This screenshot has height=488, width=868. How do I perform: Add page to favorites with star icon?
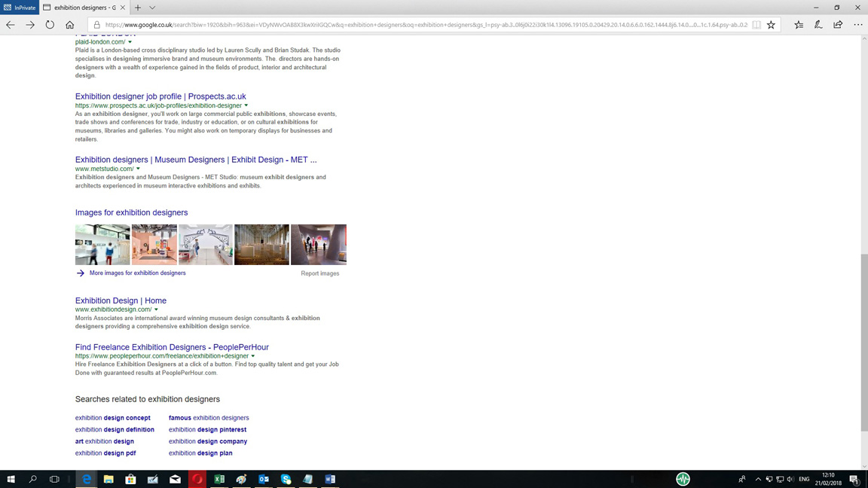[771, 25]
